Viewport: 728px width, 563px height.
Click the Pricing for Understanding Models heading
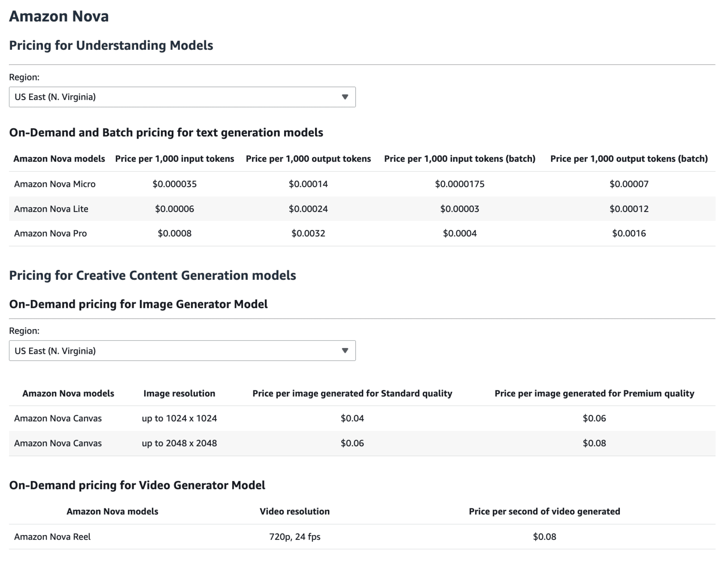(x=111, y=45)
